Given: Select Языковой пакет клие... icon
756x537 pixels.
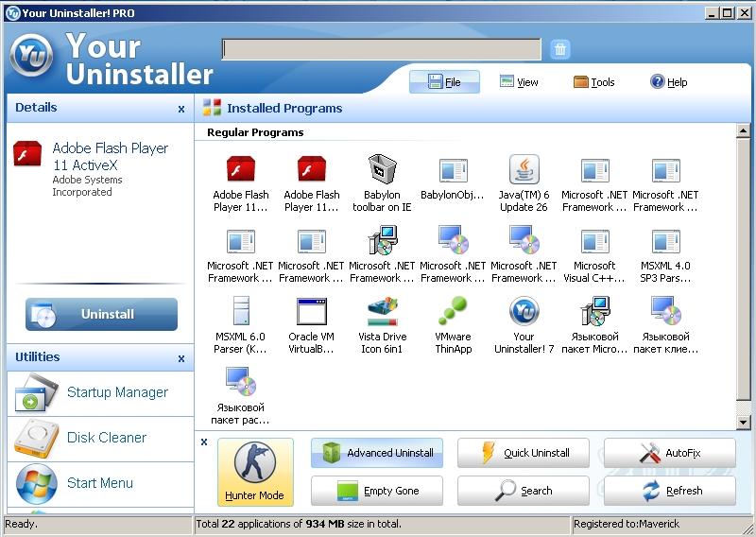Looking at the screenshot, I should (665, 311).
